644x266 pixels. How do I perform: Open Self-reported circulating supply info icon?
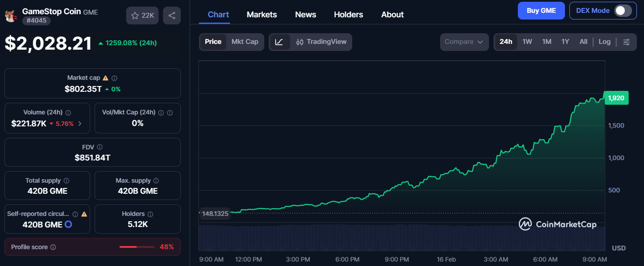pos(76,214)
